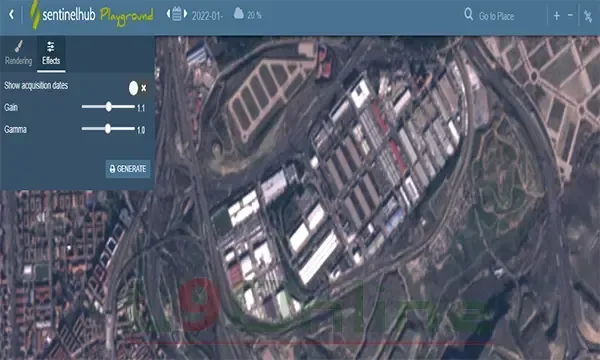
Task: Open the calendar date picker icon
Action: (176, 13)
